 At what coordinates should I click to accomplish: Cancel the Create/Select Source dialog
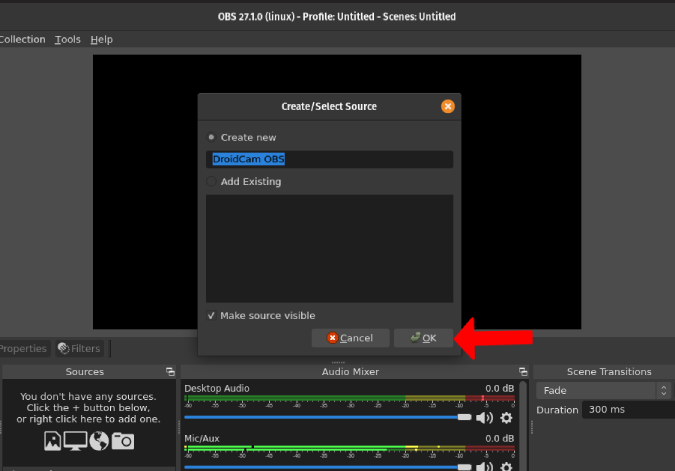pos(350,338)
